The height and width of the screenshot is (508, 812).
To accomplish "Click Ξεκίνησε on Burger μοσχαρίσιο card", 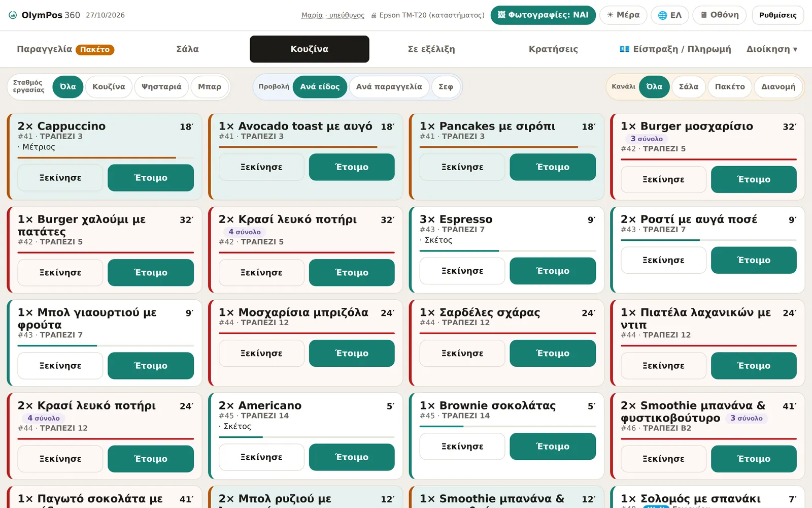I will (663, 179).
